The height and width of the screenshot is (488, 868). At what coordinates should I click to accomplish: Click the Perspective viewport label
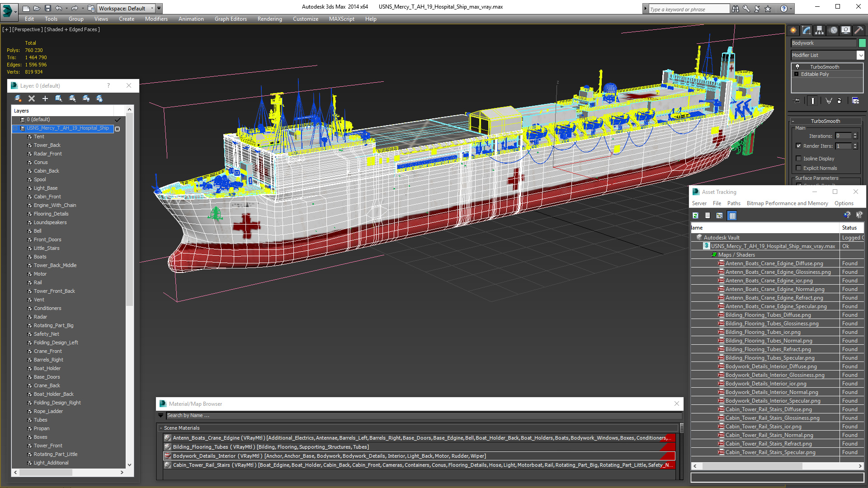[28, 29]
